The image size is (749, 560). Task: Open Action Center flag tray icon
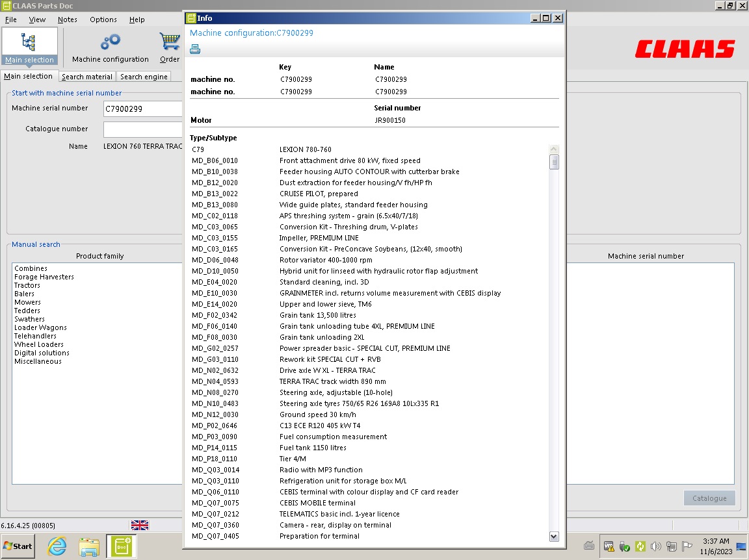coord(687,546)
